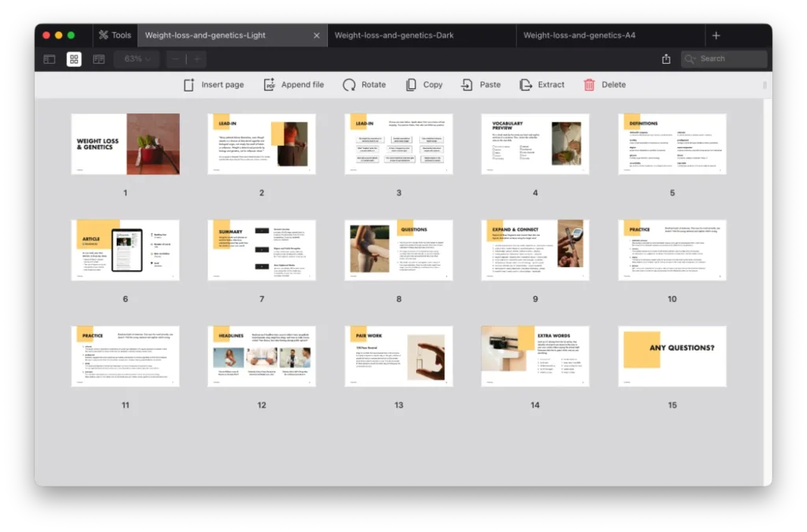Click the red Delete page icon
807x532 pixels.
588,84
